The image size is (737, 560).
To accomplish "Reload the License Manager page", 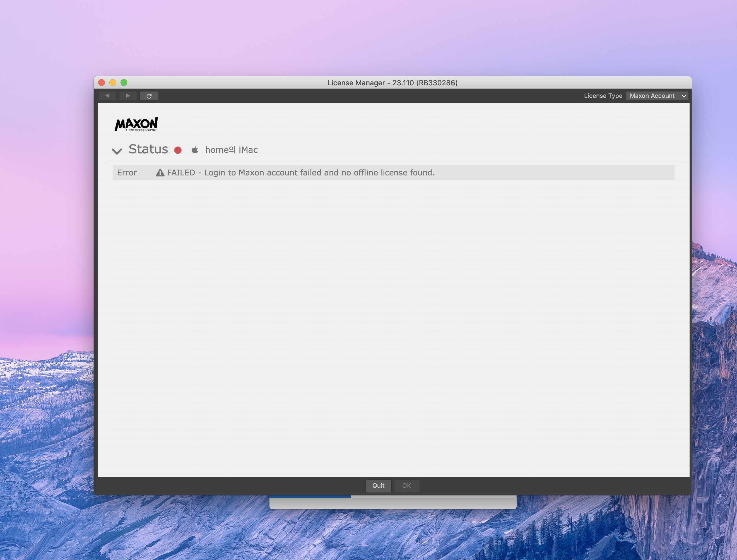I will [x=149, y=96].
